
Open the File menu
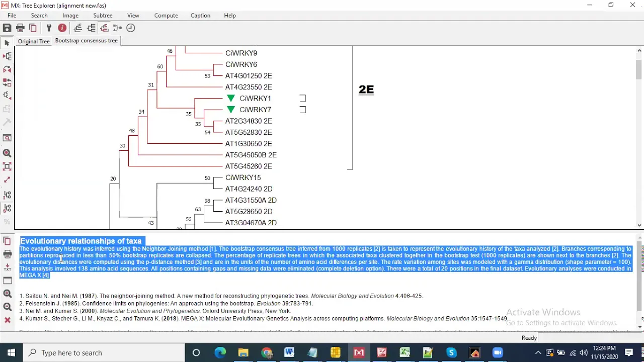coord(12,16)
